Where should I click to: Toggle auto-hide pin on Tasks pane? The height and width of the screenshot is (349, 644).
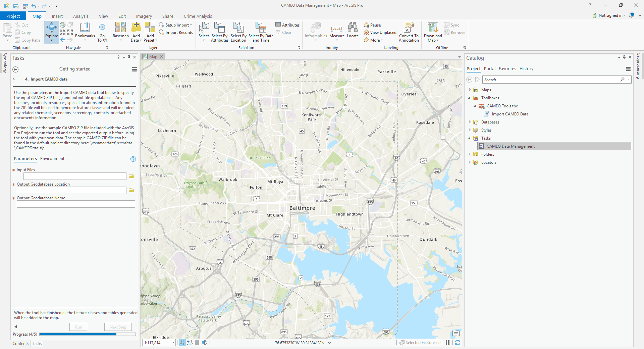tap(129, 57)
